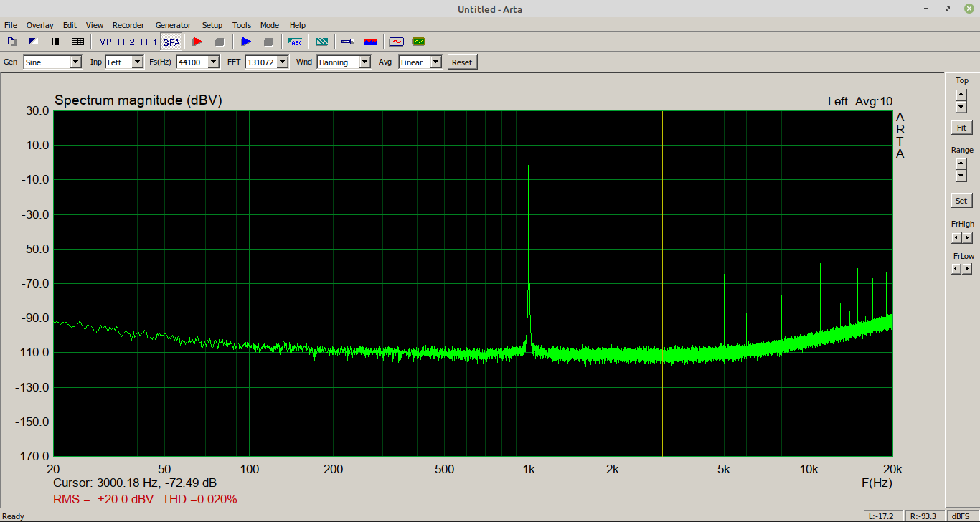Click the Set button
The height and width of the screenshot is (522, 980).
961,200
